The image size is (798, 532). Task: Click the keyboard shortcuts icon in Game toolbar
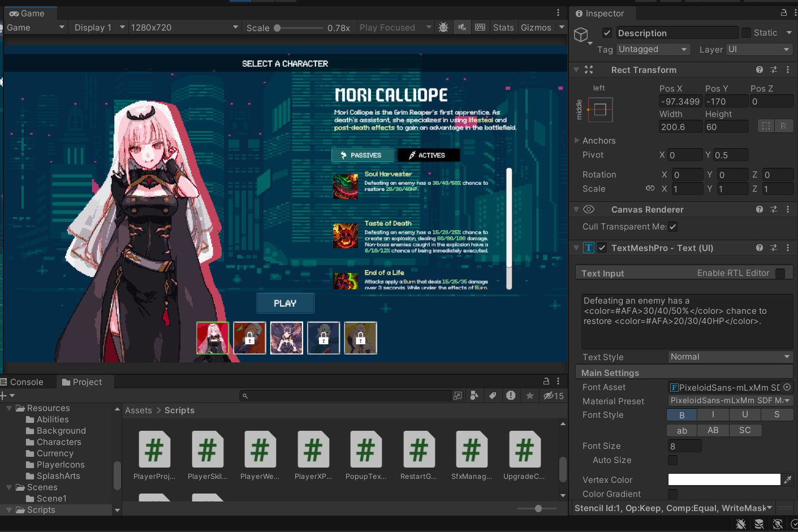[480, 27]
